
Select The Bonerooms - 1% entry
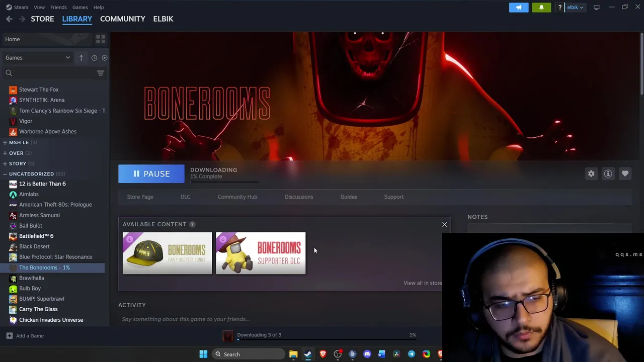pos(44,267)
